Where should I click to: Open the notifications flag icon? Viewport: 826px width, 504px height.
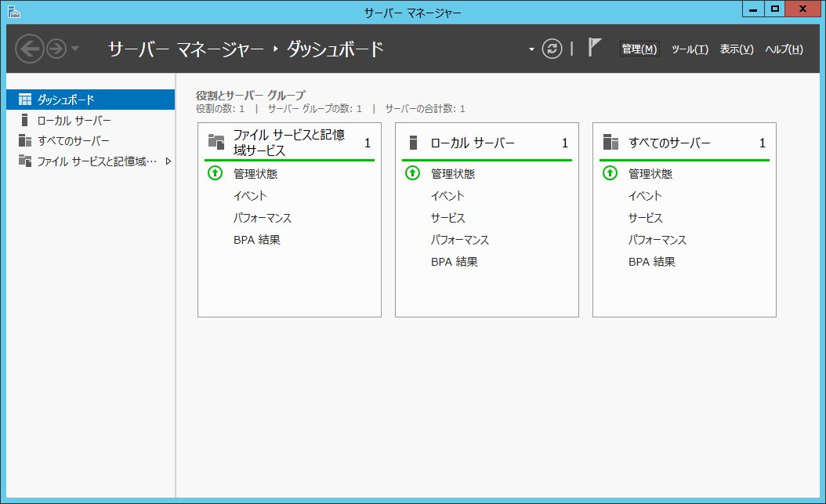(x=595, y=48)
